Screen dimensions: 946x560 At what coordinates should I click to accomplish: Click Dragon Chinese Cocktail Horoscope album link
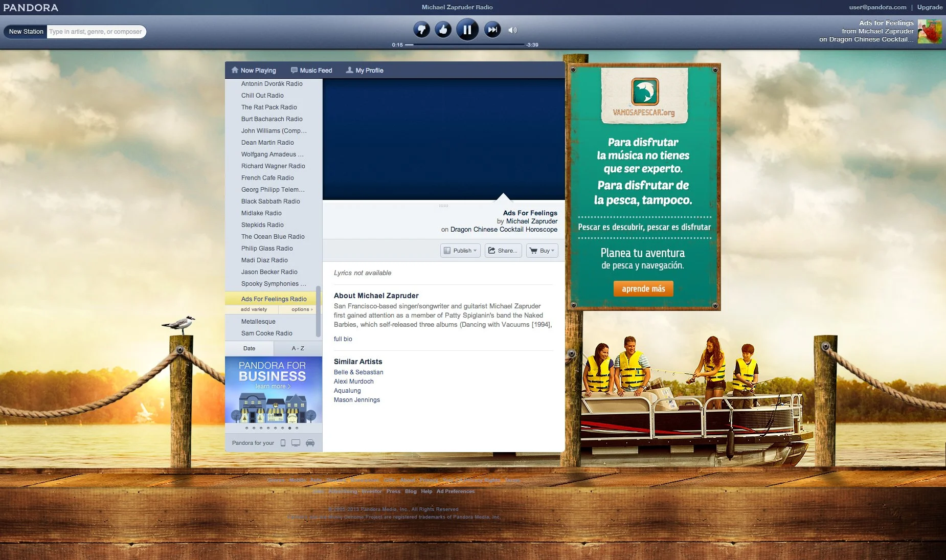coord(504,230)
